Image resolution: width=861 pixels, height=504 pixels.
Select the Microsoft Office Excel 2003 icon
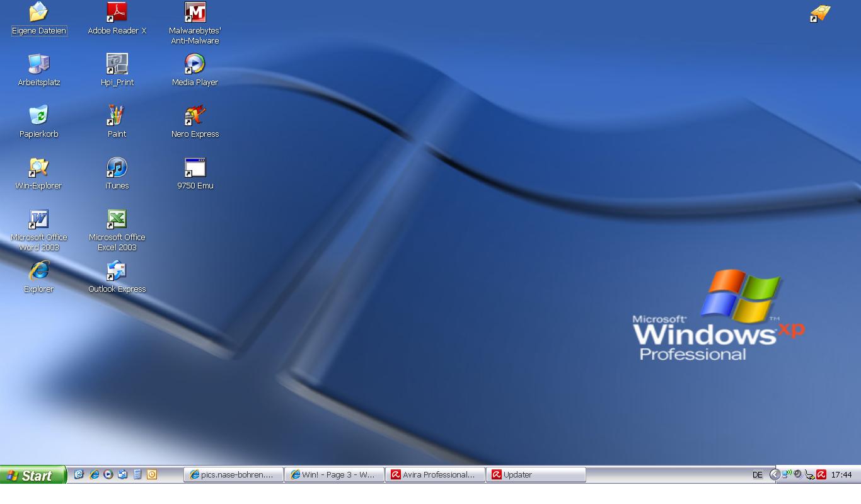coord(117,230)
